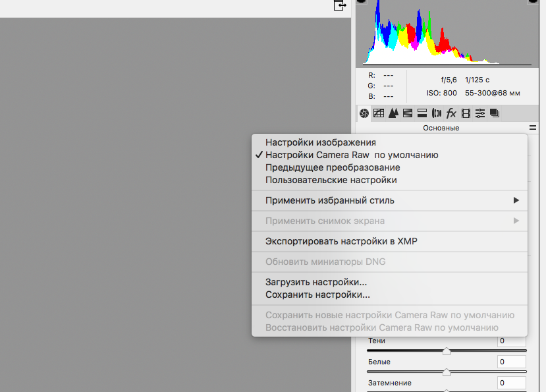Viewport: 546px width, 392px height.
Task: Select checked 'Настройки Camera Raw по умолчанию' option
Action: [351, 155]
